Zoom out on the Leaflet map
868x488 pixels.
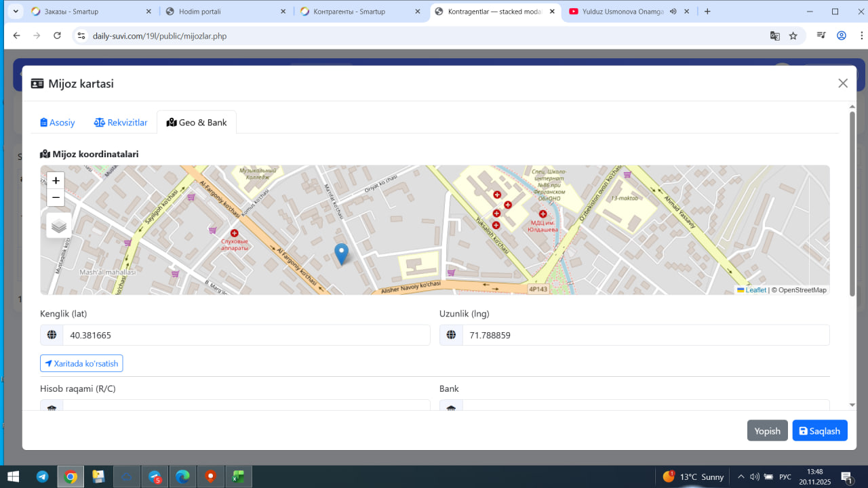pyautogui.click(x=56, y=198)
